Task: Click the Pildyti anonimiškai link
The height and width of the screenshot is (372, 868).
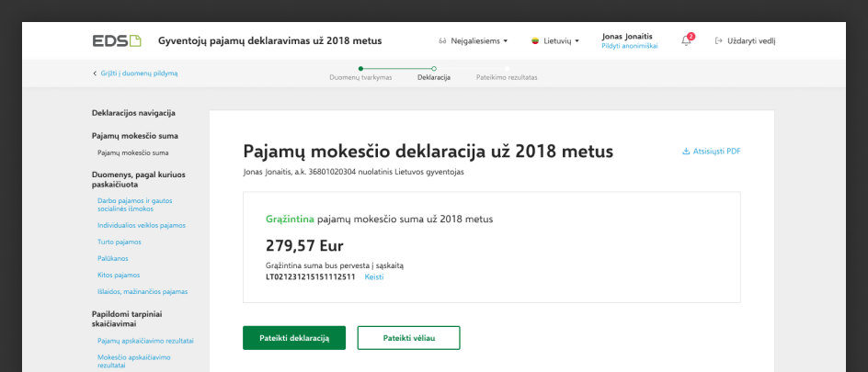Action: click(629, 46)
